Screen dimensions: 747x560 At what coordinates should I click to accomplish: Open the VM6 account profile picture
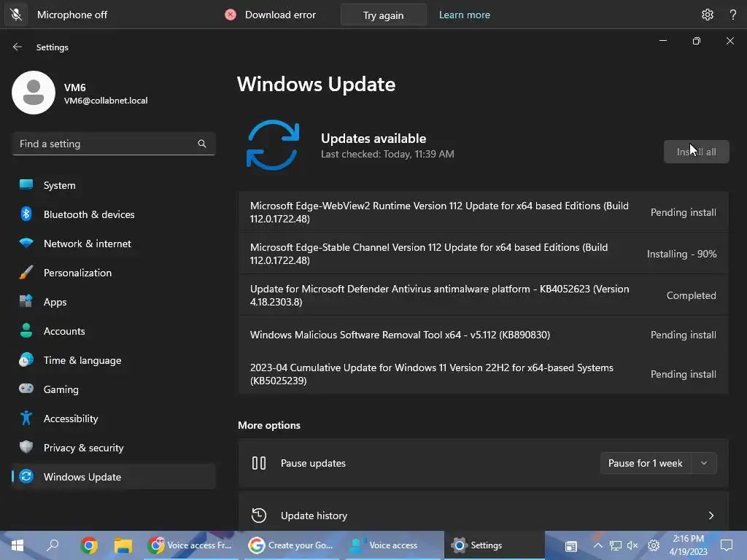pyautogui.click(x=34, y=93)
